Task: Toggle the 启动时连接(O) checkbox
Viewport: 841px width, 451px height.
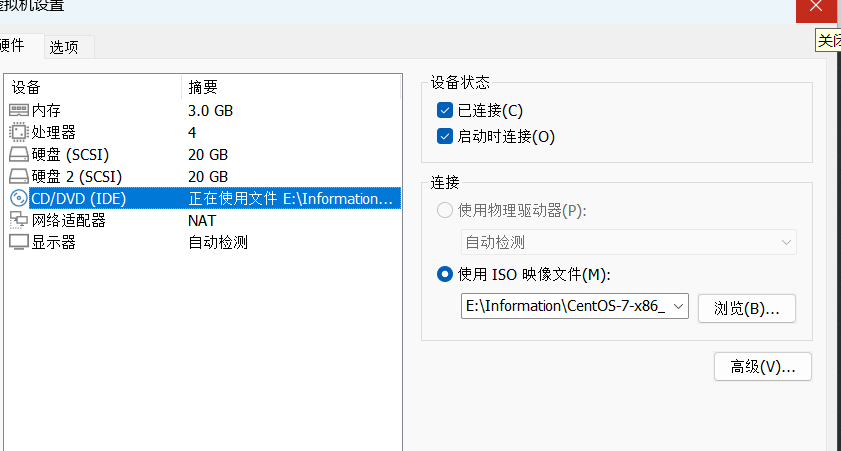Action: 445,136
